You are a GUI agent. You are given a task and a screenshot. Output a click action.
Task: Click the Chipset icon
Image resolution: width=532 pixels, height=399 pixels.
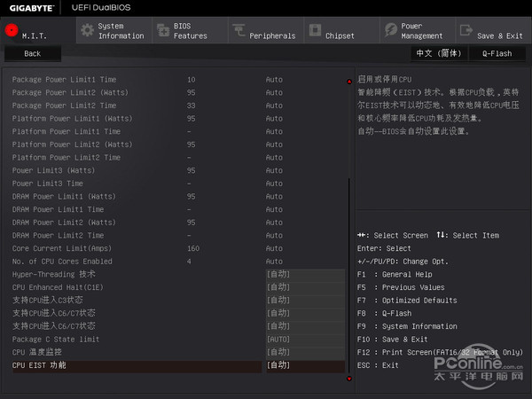tap(315, 30)
